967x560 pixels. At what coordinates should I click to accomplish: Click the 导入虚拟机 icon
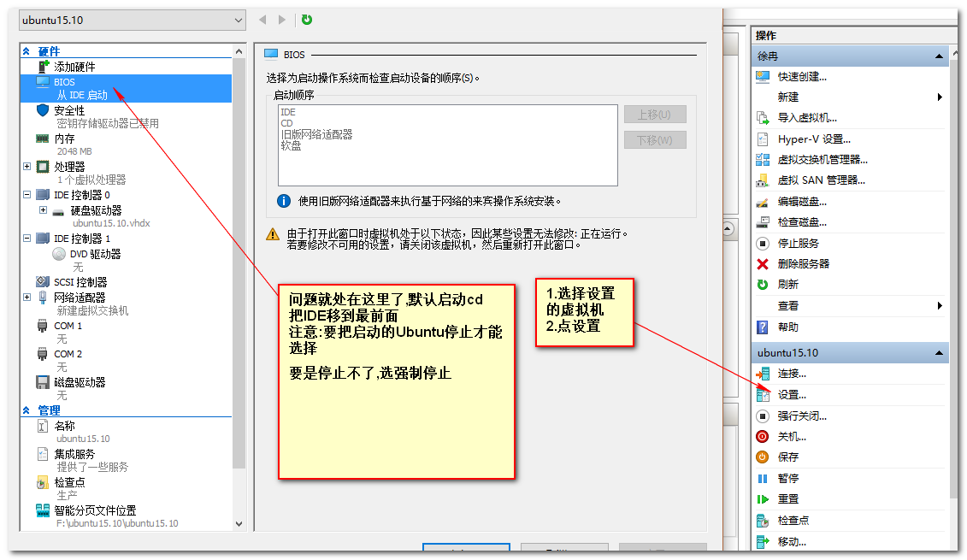click(763, 118)
